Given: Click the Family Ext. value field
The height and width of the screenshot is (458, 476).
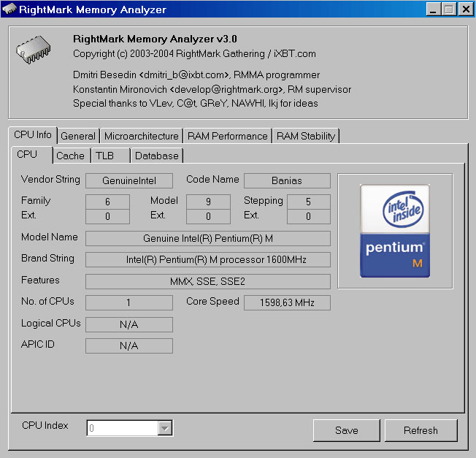Looking at the screenshot, I should pos(107,216).
